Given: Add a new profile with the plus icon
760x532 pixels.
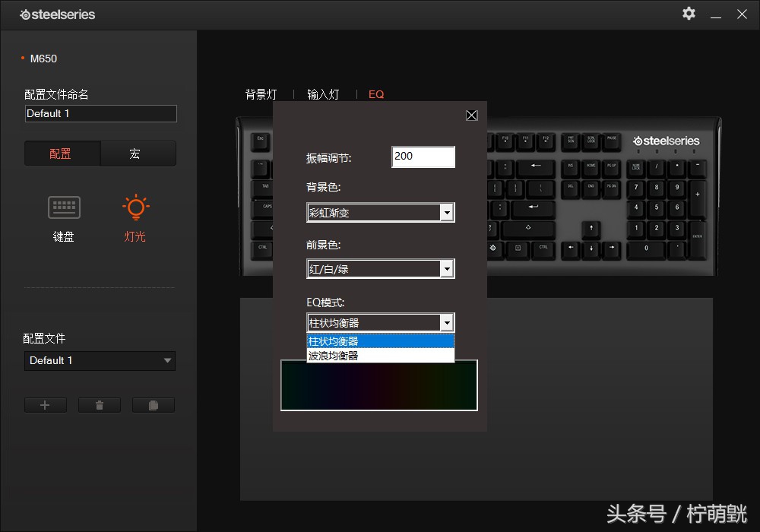Looking at the screenshot, I should pyautogui.click(x=45, y=404).
